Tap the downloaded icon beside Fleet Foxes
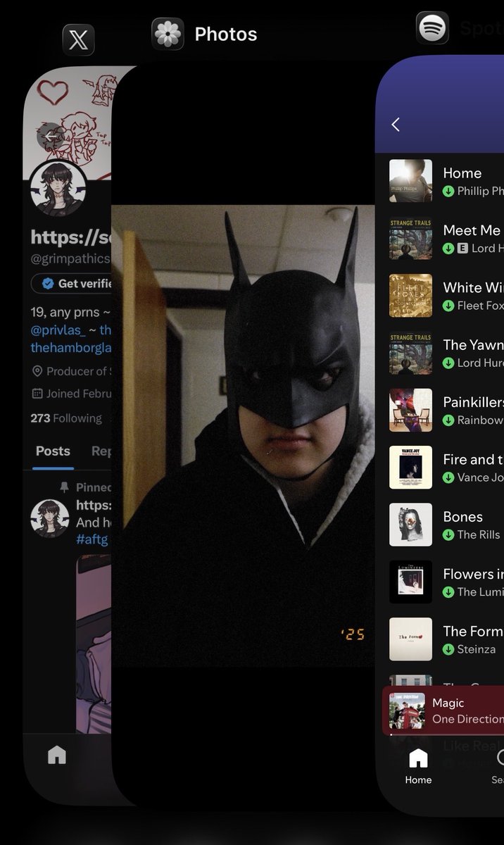The image size is (504, 845). [448, 306]
